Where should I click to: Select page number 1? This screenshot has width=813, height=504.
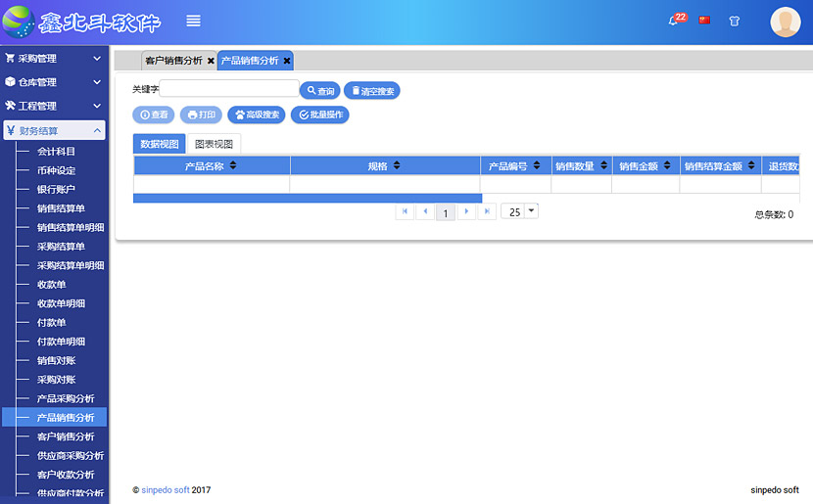pos(446,212)
